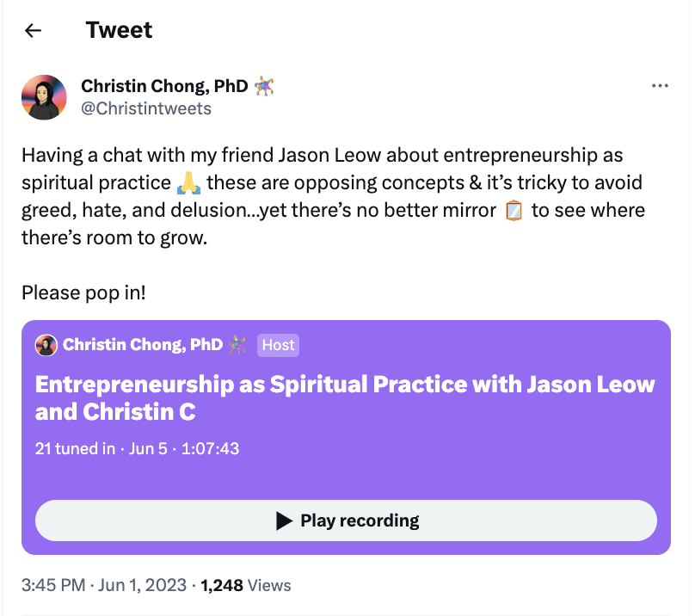Open the Entrepreneurship as Spiritual Practice Space title
Viewport: 695px width, 616px height.
(344, 397)
